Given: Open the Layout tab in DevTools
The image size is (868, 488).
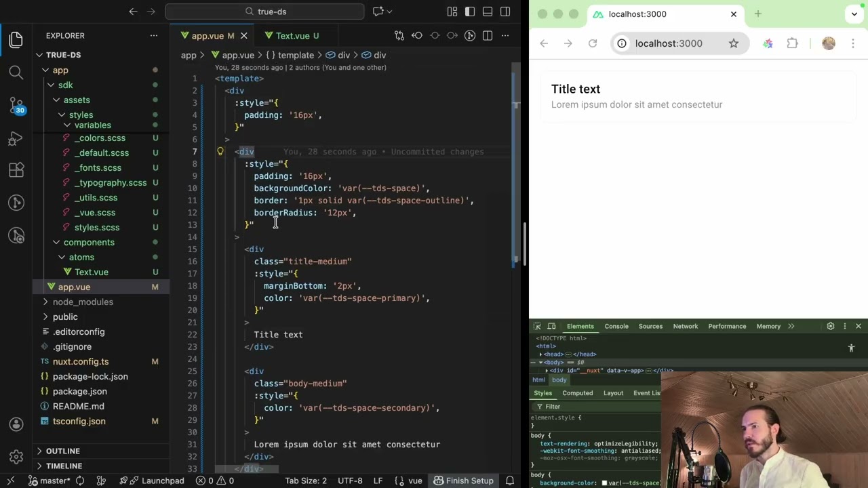Looking at the screenshot, I should pyautogui.click(x=613, y=393).
